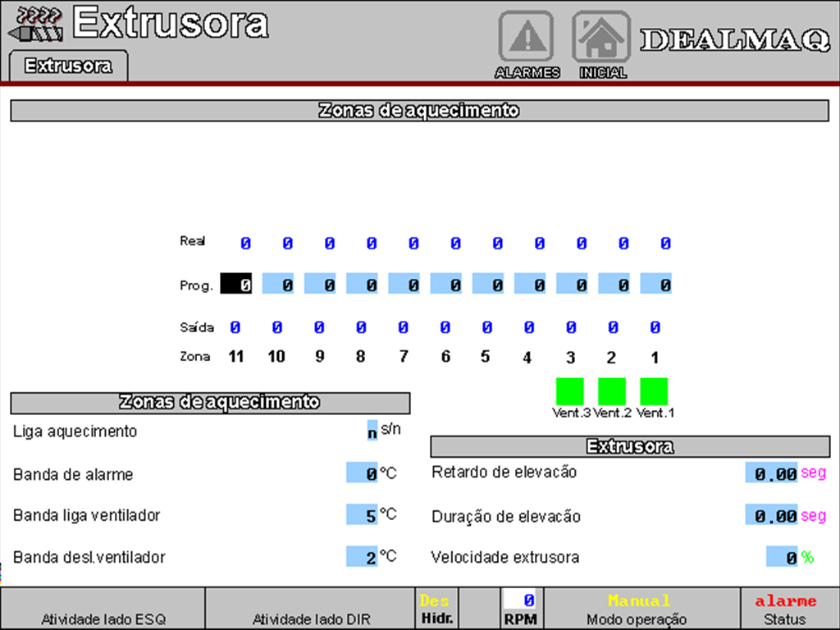840x630 pixels.
Task: Click the Des Hidr. status button
Action: (436, 609)
